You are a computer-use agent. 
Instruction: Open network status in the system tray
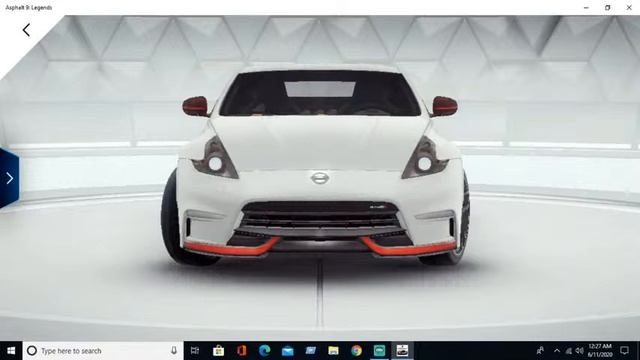(569, 351)
